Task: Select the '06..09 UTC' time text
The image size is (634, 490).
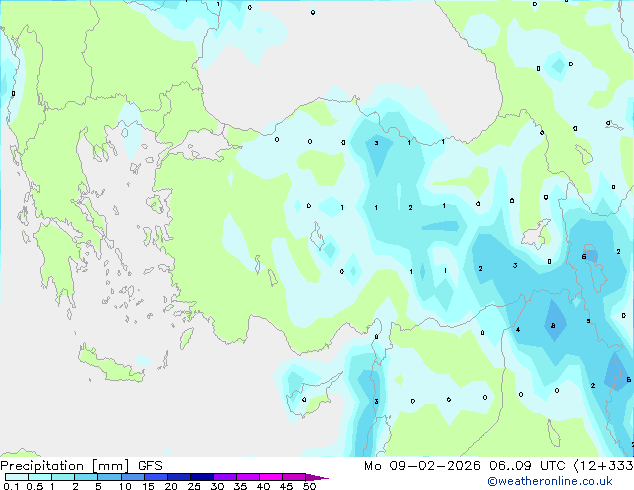Action: point(527,466)
